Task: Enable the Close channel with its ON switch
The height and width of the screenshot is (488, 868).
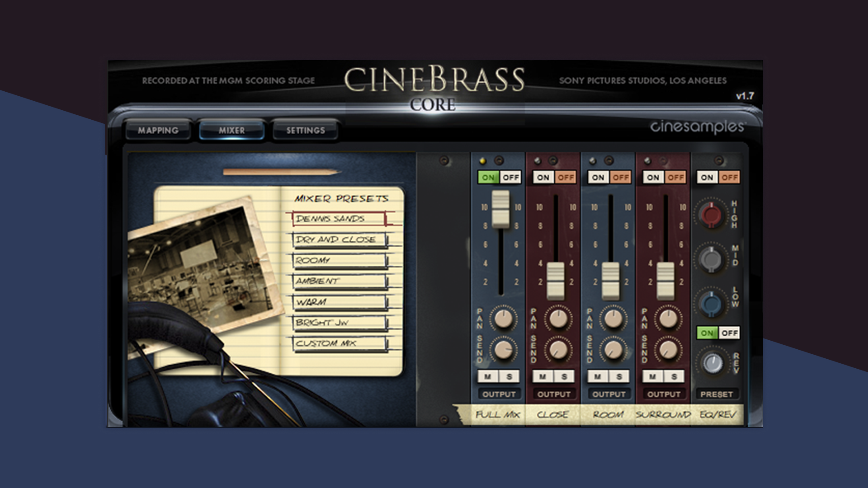Action: (542, 178)
